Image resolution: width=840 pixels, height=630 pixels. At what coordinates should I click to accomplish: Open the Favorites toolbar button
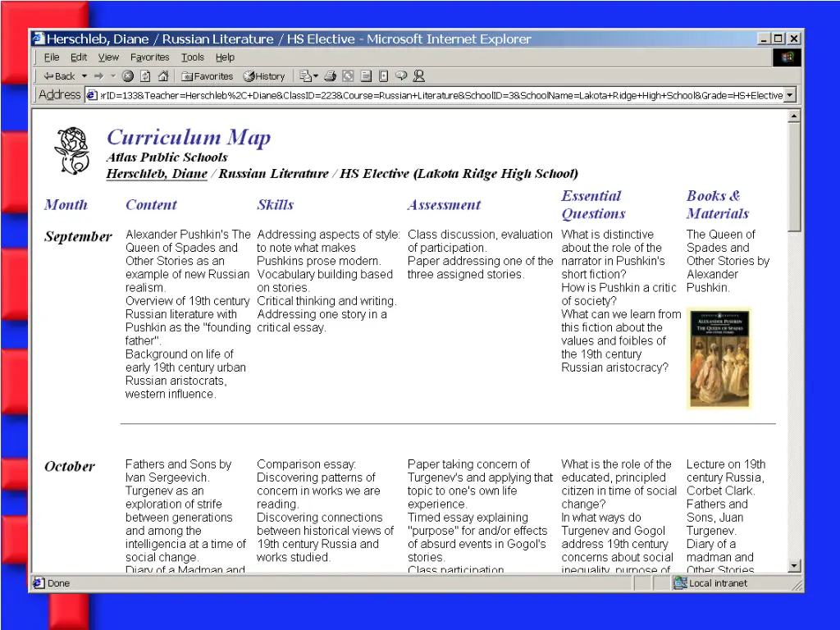(208, 76)
